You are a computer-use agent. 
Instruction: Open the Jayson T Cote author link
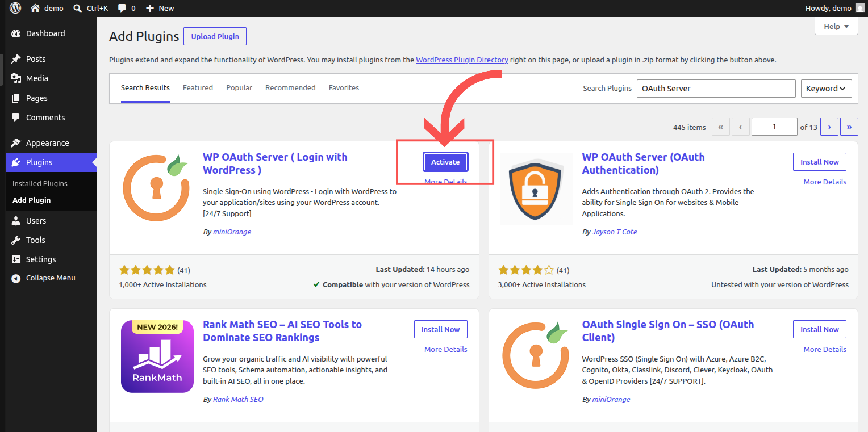tap(615, 232)
